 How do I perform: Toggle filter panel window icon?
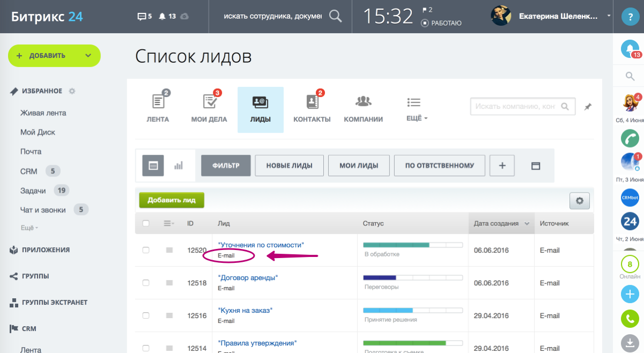(x=535, y=166)
